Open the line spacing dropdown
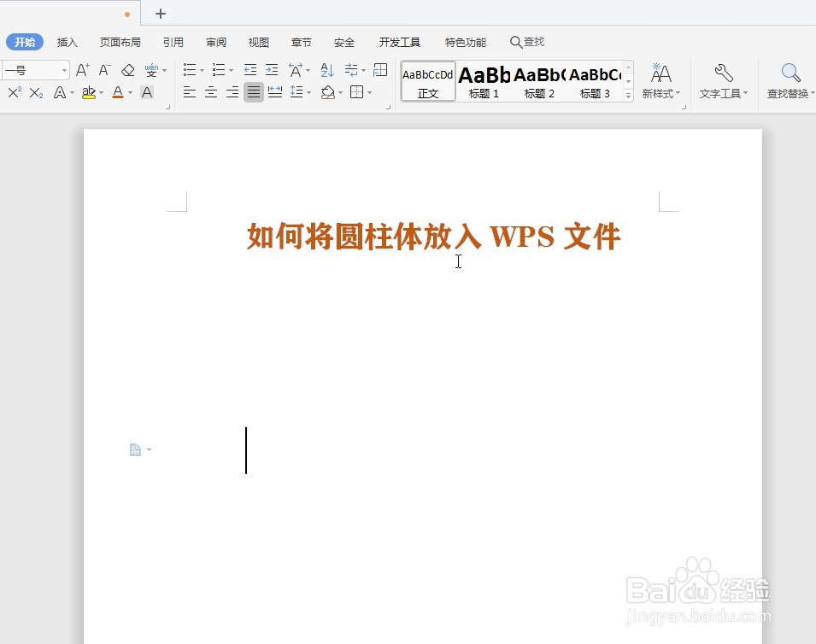The height and width of the screenshot is (644, 816). click(301, 92)
